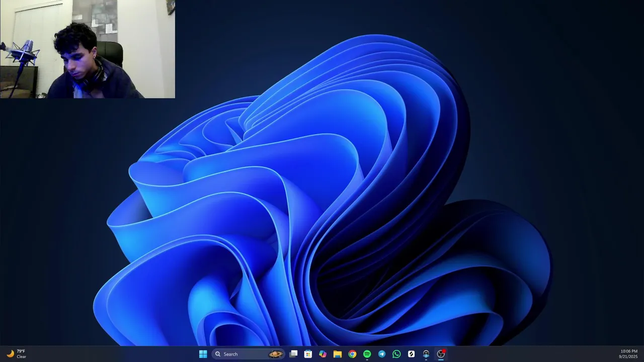This screenshot has height=362, width=644.
Task: Open the Copilot app icon
Action: (x=323, y=354)
